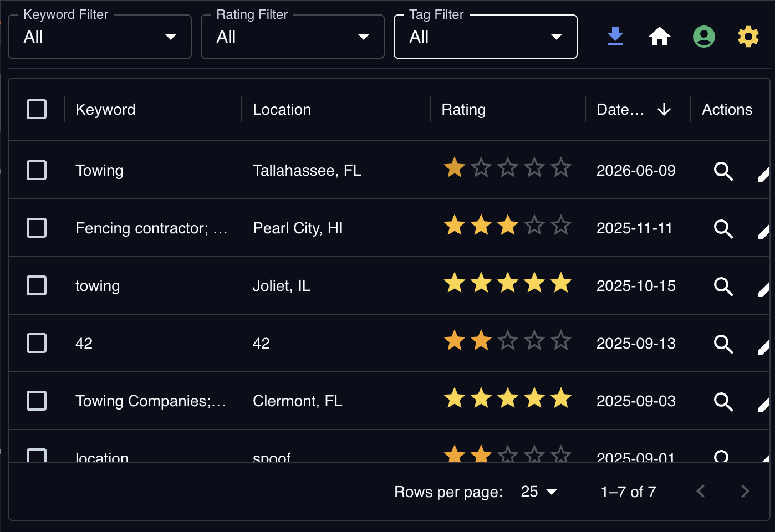Click search icon in Pearl City row
This screenshot has height=532, width=775.
(x=723, y=229)
